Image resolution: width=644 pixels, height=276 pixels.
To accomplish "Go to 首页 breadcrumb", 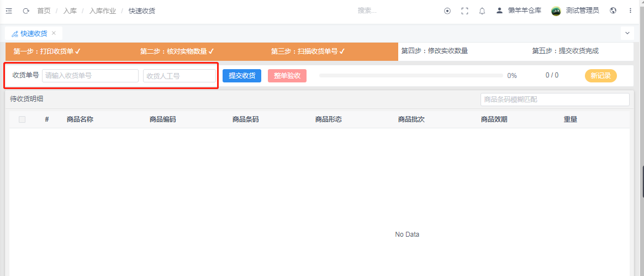I will click(x=44, y=11).
